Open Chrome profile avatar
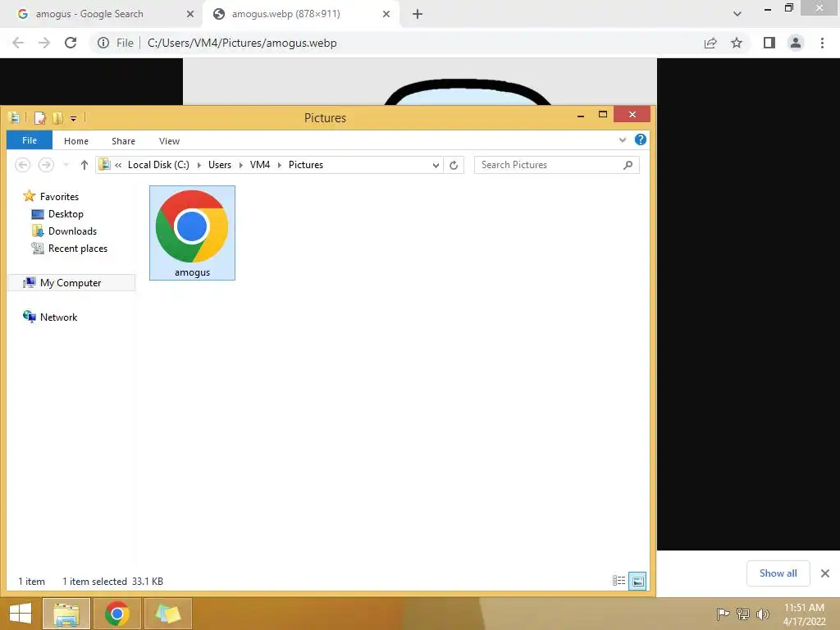 [x=796, y=43]
